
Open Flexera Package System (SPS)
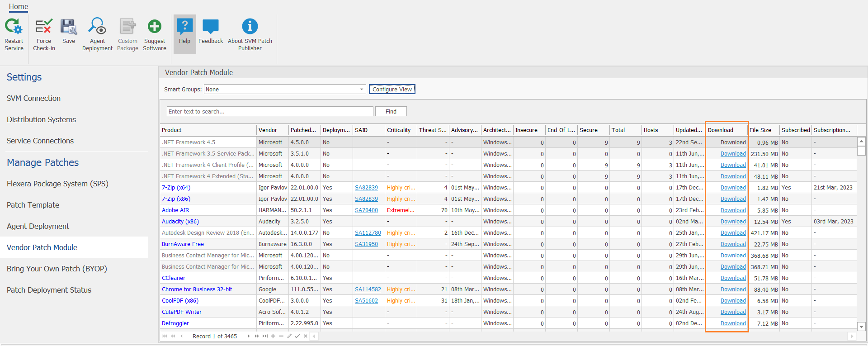pos(57,184)
